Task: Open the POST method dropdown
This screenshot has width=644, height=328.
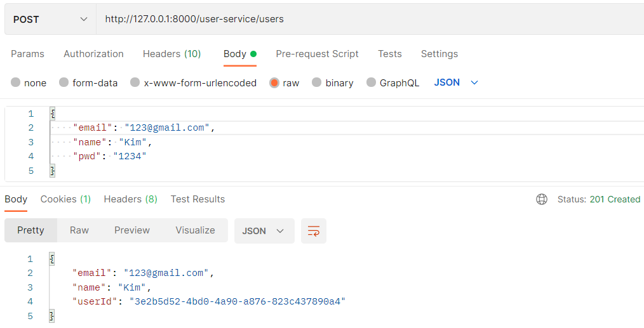Action: point(50,19)
